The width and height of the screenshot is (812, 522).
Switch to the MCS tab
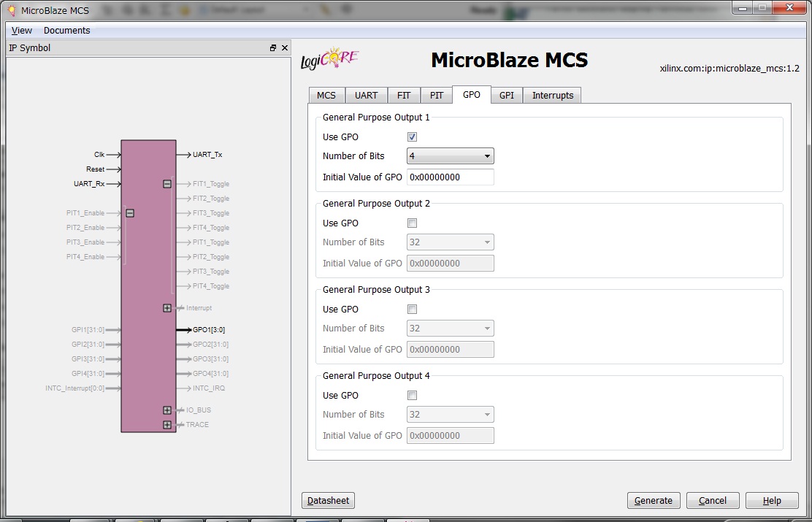pos(326,96)
